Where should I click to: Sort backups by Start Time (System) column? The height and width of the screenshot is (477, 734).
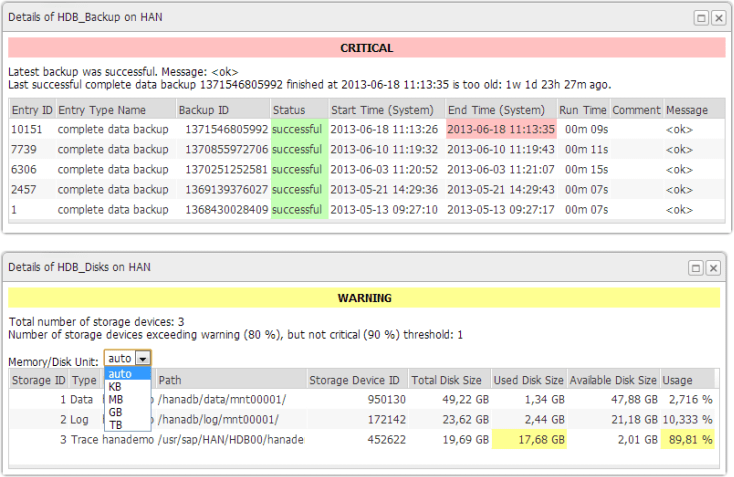384,110
